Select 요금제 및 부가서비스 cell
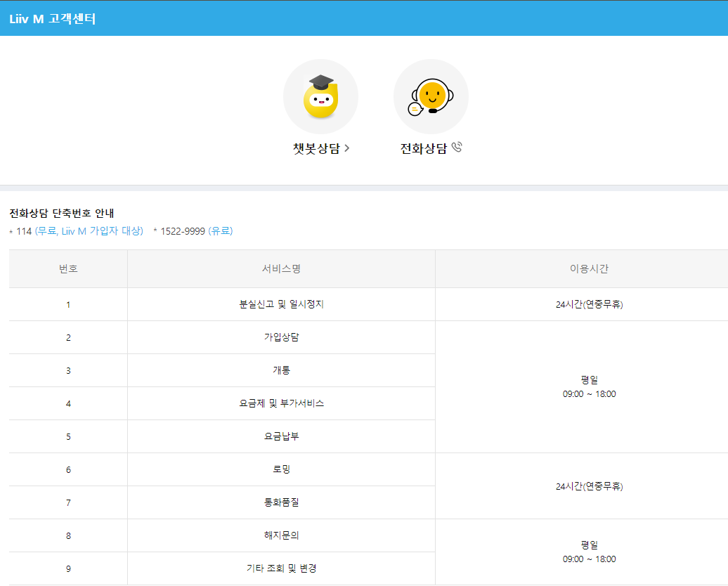 [x=281, y=403]
